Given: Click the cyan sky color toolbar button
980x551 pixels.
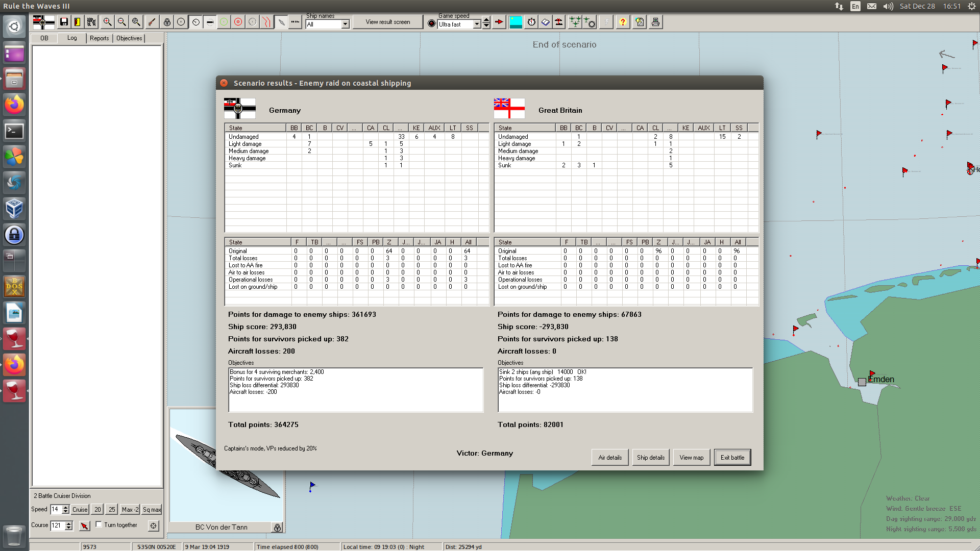Looking at the screenshot, I should tap(516, 22).
